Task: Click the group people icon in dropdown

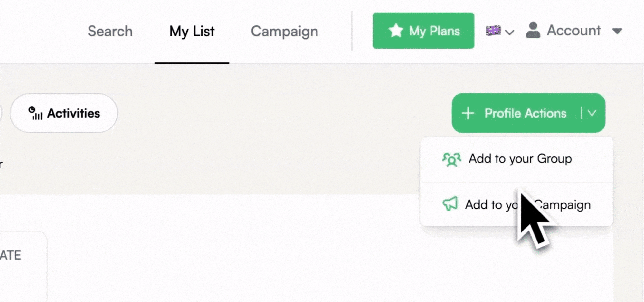Action: click(x=451, y=159)
